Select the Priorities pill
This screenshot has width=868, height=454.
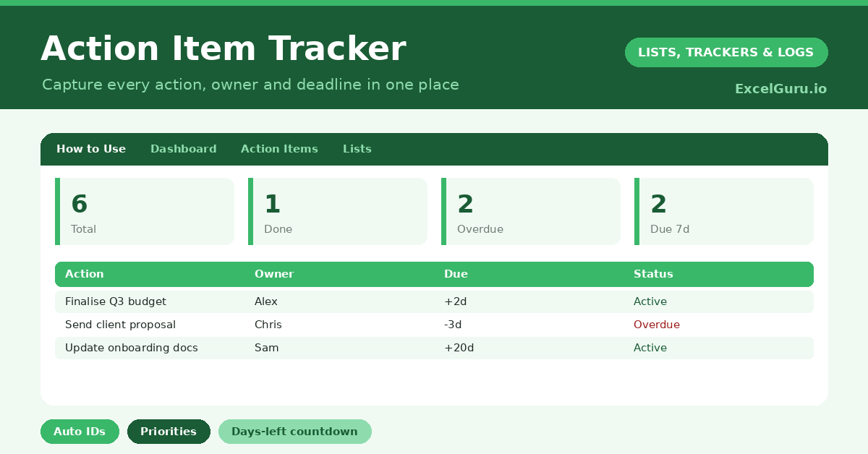[x=169, y=432]
